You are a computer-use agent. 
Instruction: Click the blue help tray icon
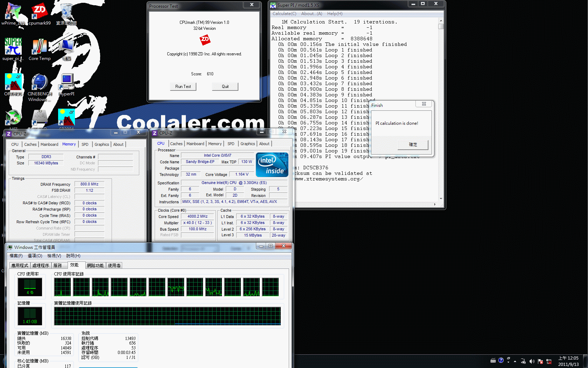[501, 360]
